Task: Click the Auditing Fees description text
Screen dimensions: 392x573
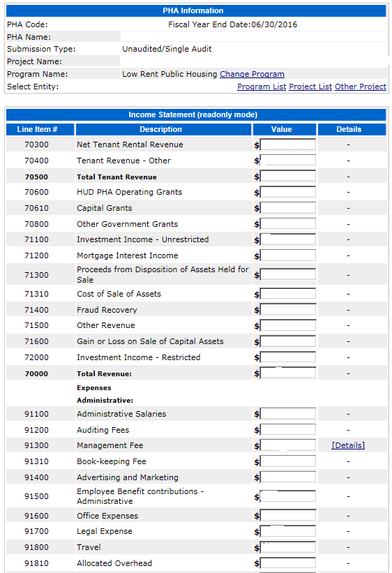Action: (x=103, y=430)
